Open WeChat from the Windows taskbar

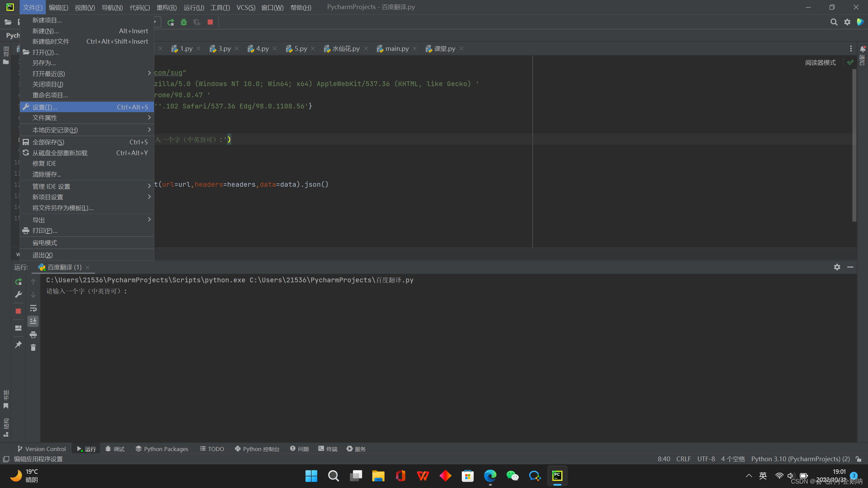(x=512, y=476)
